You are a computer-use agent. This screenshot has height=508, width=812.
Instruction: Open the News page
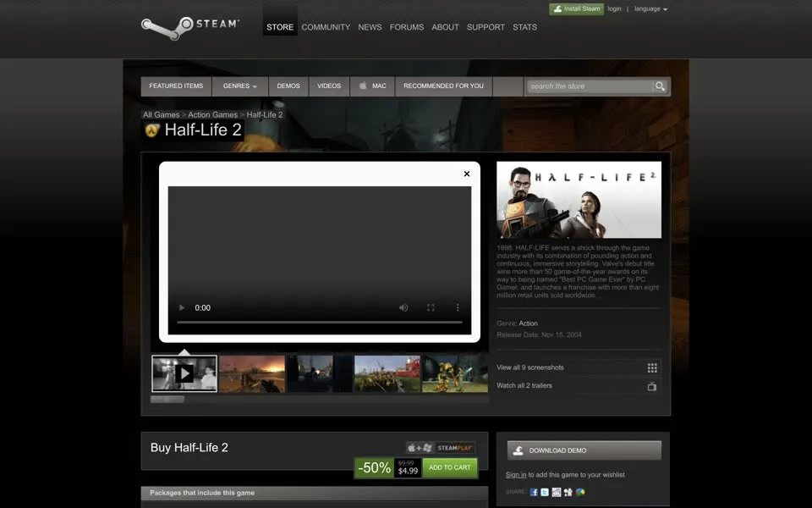tap(370, 27)
